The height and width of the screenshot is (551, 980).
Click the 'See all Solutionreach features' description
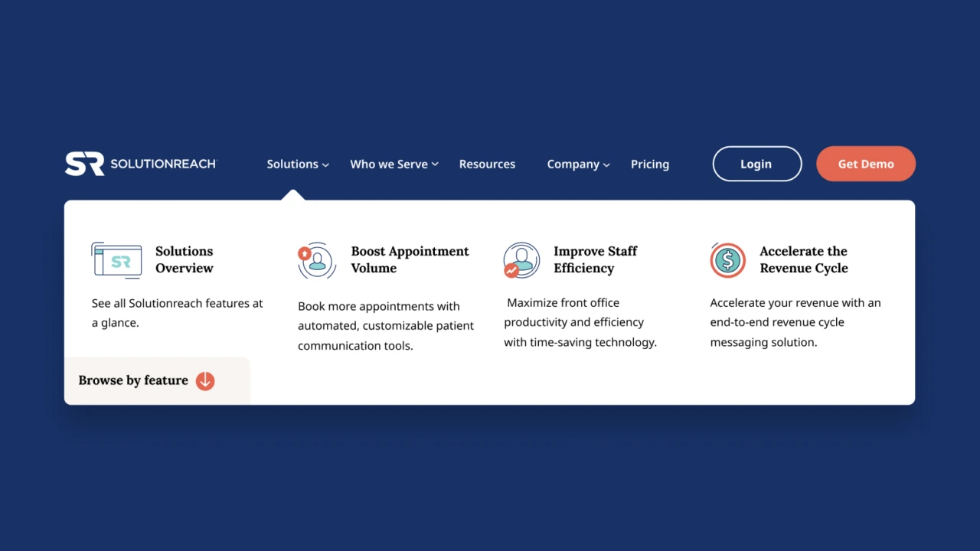coord(177,313)
